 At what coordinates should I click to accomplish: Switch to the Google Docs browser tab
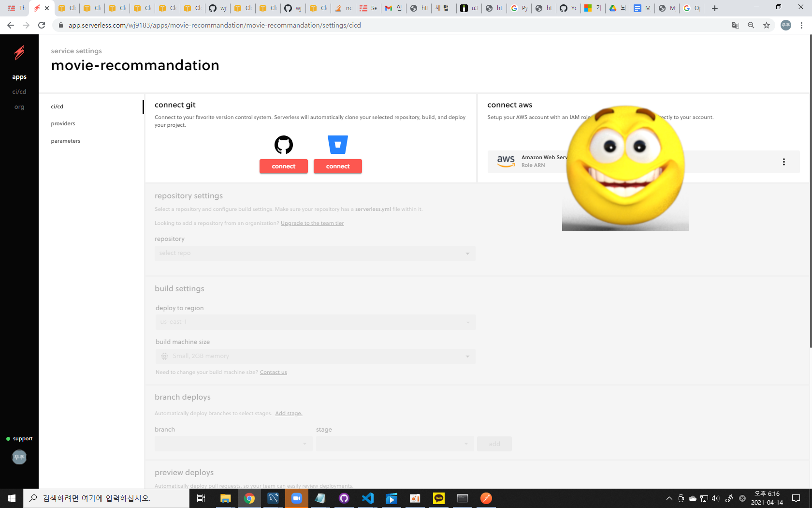643,8
